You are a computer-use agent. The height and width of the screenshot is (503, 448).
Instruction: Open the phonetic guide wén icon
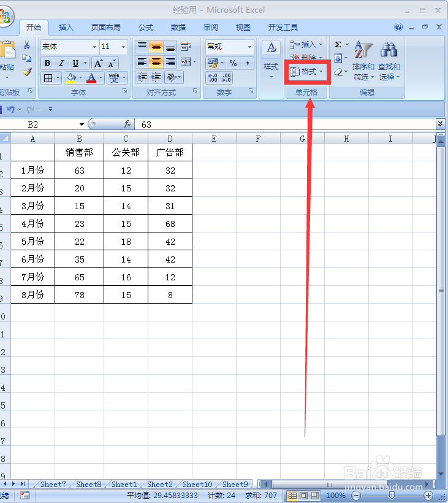114,78
